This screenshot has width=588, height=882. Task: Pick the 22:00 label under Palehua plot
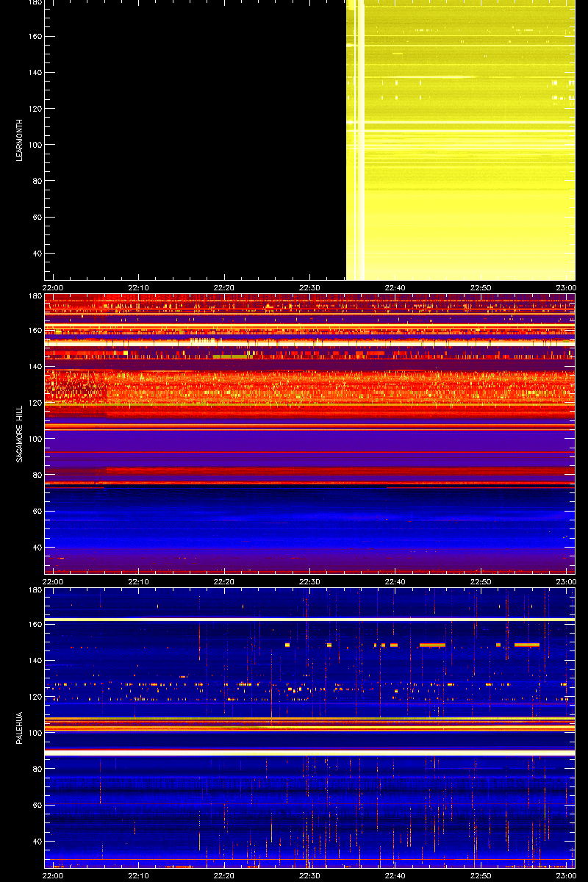(53, 875)
